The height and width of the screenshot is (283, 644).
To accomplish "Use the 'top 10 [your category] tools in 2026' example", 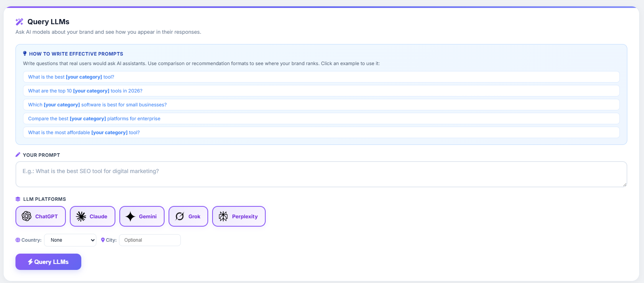I will (321, 91).
